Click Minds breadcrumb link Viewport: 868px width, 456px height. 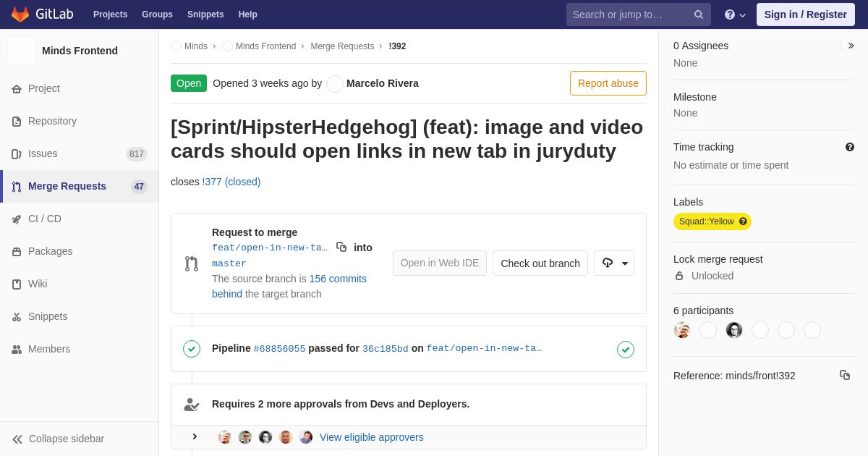196,46
